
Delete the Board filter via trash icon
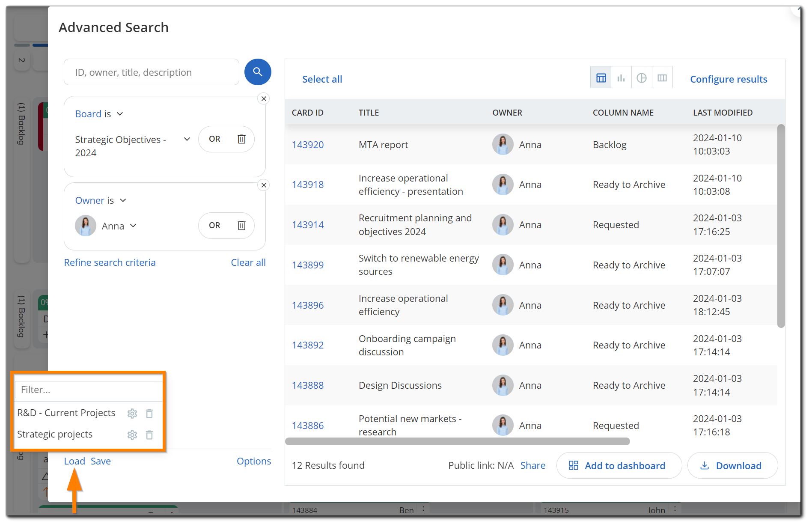click(241, 139)
